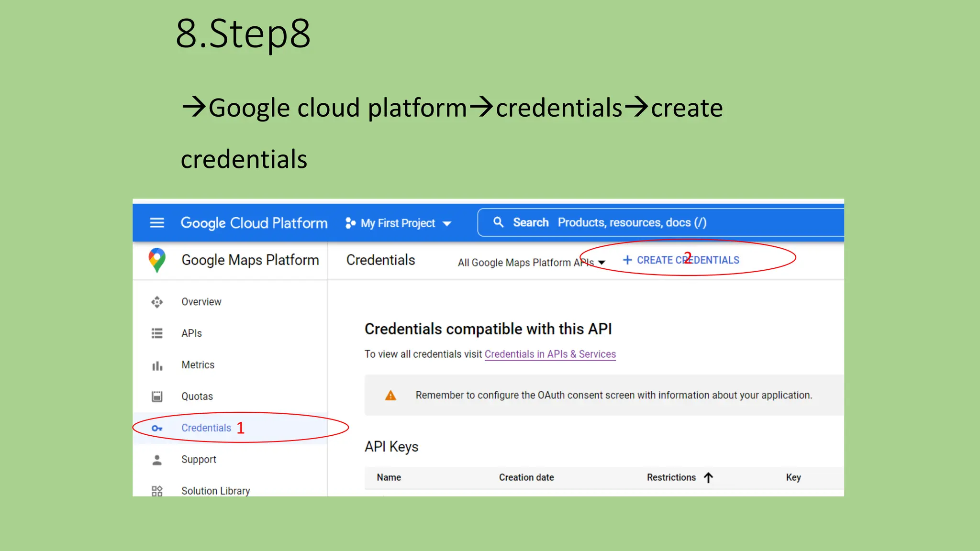This screenshot has width=980, height=551.
Task: Click the Credentials key icon
Action: (x=157, y=429)
